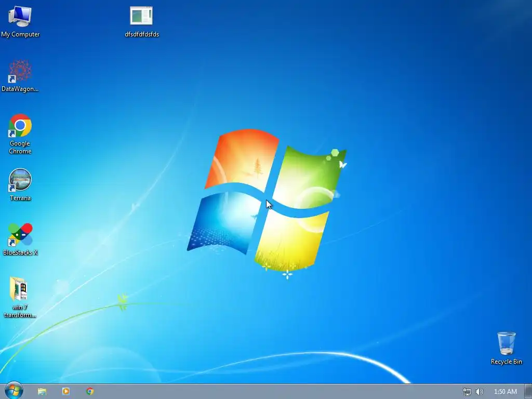Select the DataWagon shortcut icon
Viewport: 532px width, 399px height.
coord(20,76)
